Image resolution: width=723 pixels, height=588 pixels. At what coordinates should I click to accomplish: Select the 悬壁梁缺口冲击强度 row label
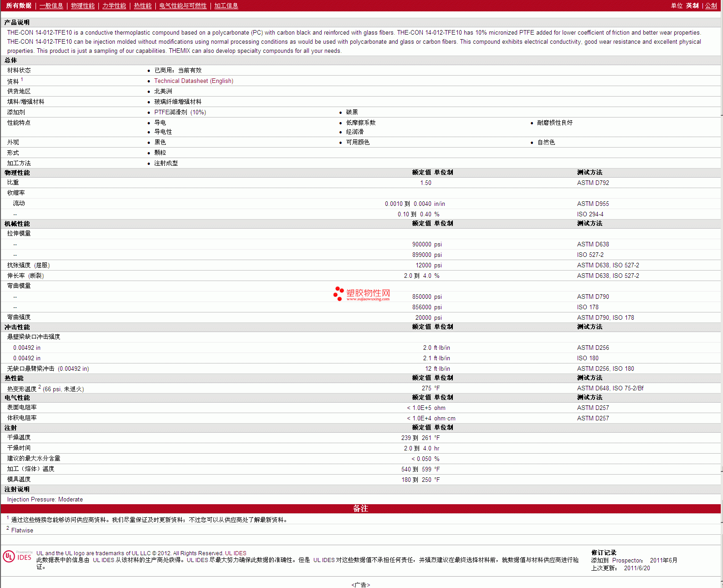point(34,337)
